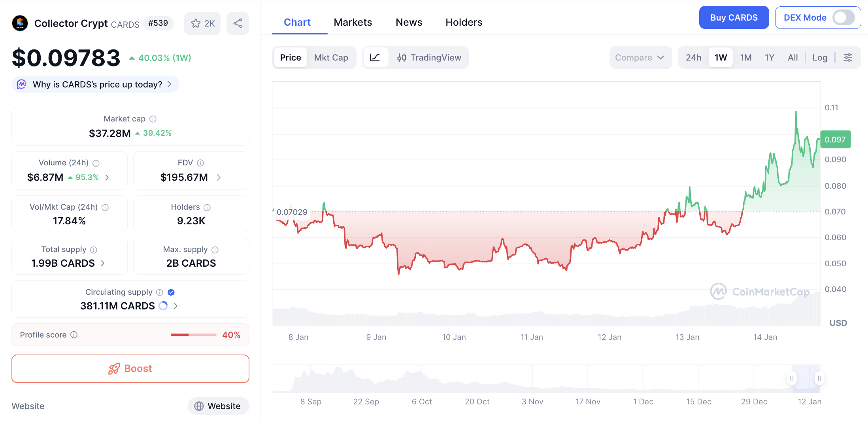Click the Market cap info icon
The height and width of the screenshot is (421, 868).
click(x=153, y=119)
